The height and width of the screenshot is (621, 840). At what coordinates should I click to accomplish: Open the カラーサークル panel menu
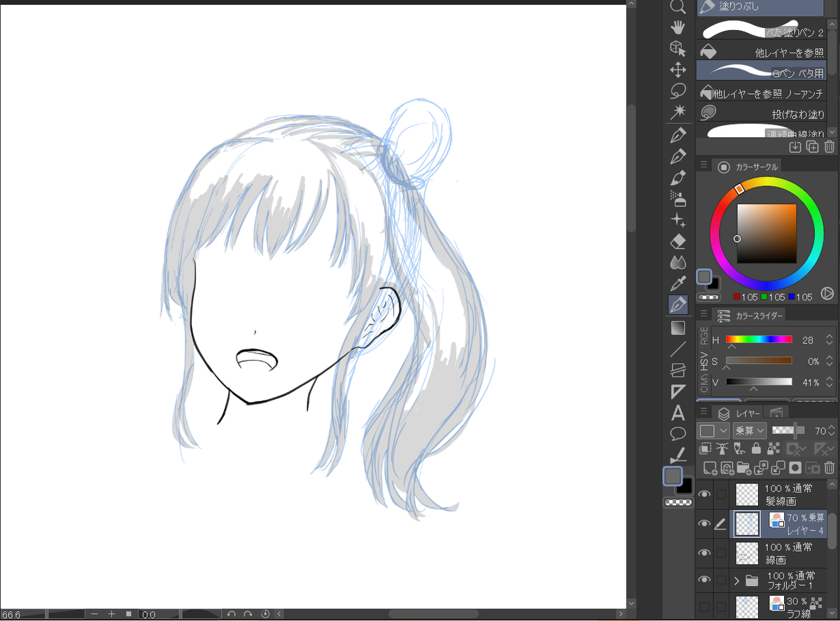703,166
